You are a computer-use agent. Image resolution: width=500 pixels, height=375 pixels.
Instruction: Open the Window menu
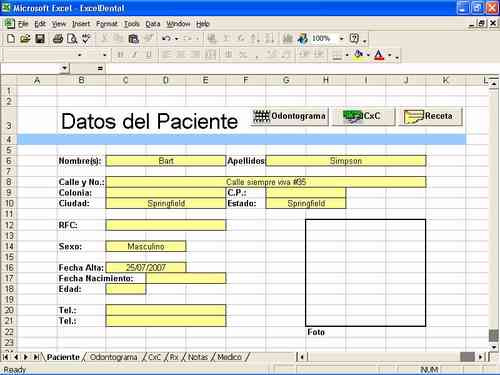178,24
